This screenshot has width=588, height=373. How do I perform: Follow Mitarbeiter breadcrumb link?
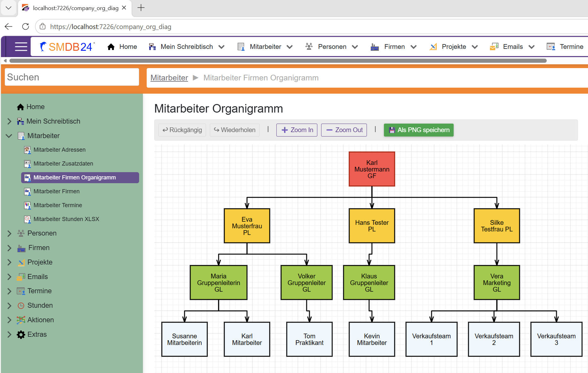pyautogui.click(x=169, y=78)
